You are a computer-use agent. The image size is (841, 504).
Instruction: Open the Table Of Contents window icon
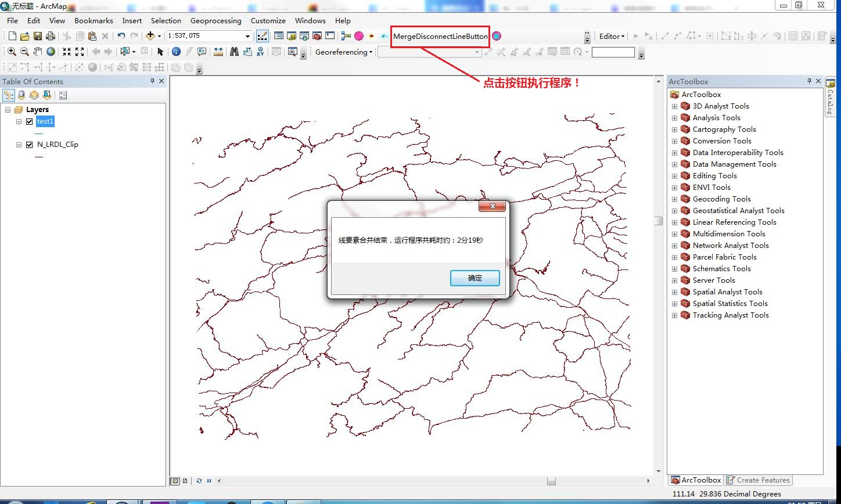(279, 36)
